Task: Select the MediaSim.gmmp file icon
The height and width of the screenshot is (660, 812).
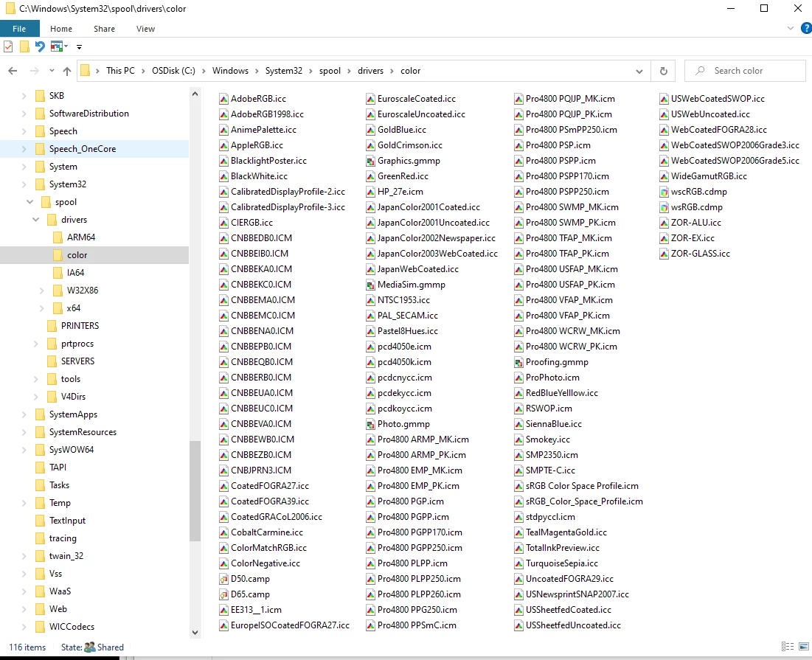Action: (370, 285)
